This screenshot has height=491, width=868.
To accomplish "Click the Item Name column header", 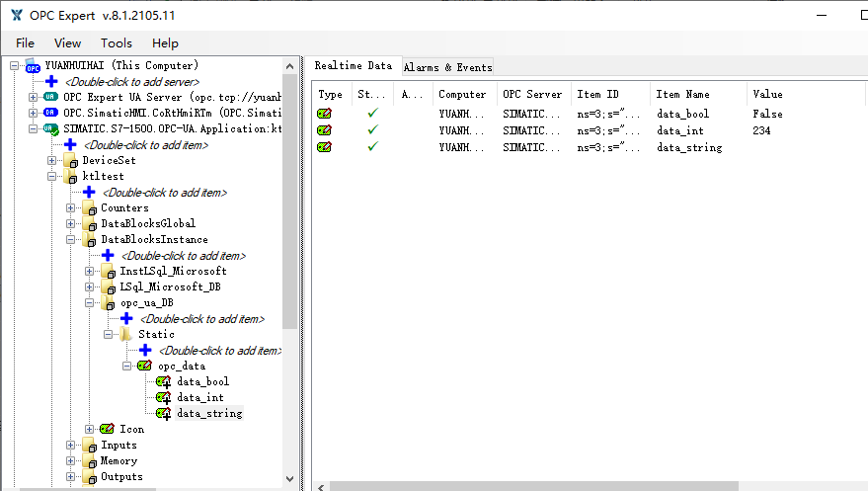I will [x=698, y=94].
